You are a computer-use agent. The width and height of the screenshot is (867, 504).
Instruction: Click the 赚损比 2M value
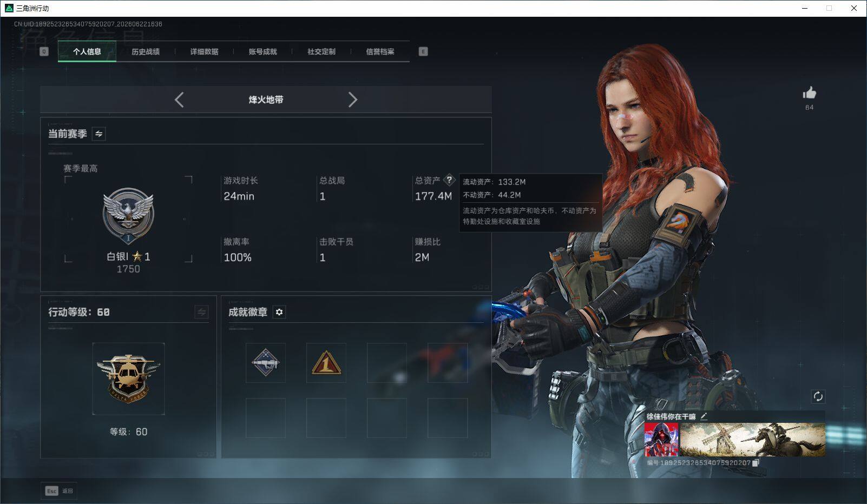(x=422, y=257)
